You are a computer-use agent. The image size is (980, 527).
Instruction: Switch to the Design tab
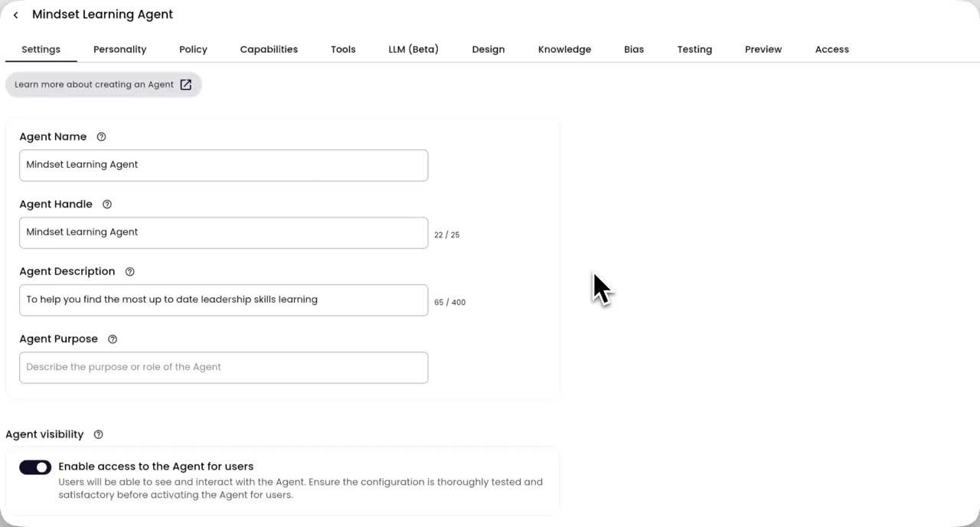tap(488, 49)
